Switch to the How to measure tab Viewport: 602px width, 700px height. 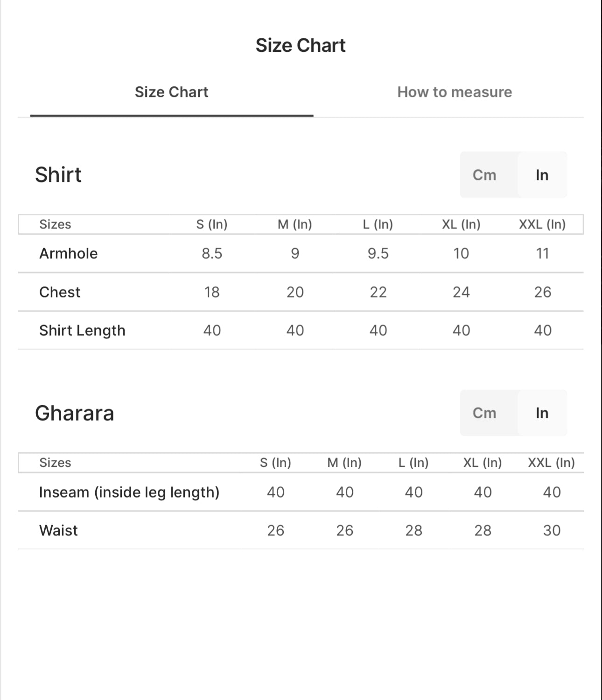pyautogui.click(x=455, y=92)
